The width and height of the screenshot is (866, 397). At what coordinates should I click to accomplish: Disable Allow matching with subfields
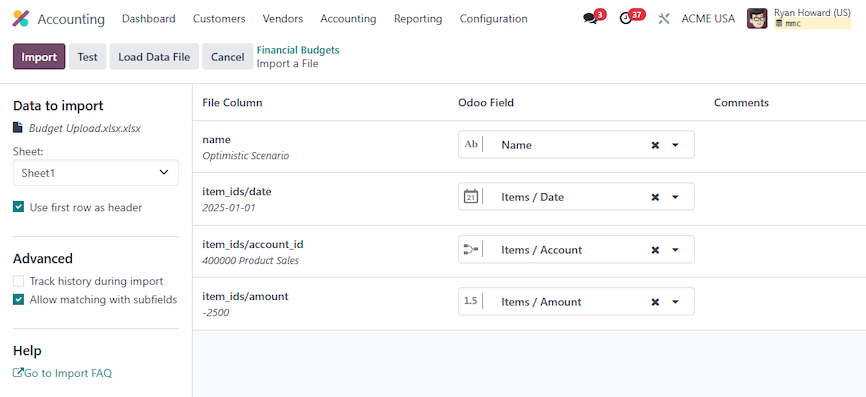click(19, 299)
